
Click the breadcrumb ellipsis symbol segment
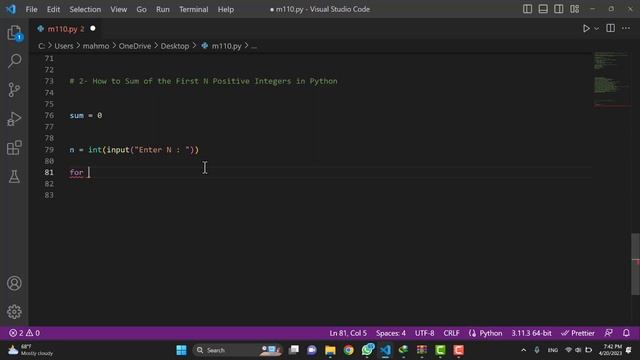tap(254, 46)
